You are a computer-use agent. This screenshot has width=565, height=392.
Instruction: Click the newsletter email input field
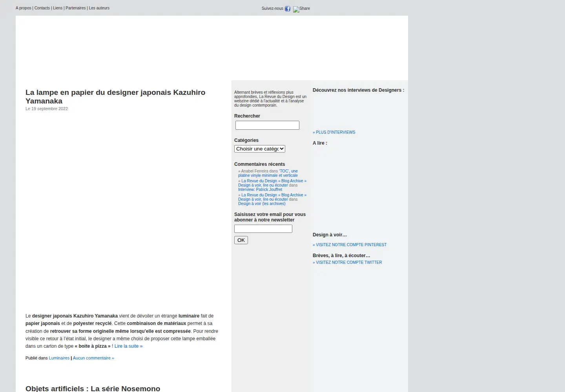point(263,229)
